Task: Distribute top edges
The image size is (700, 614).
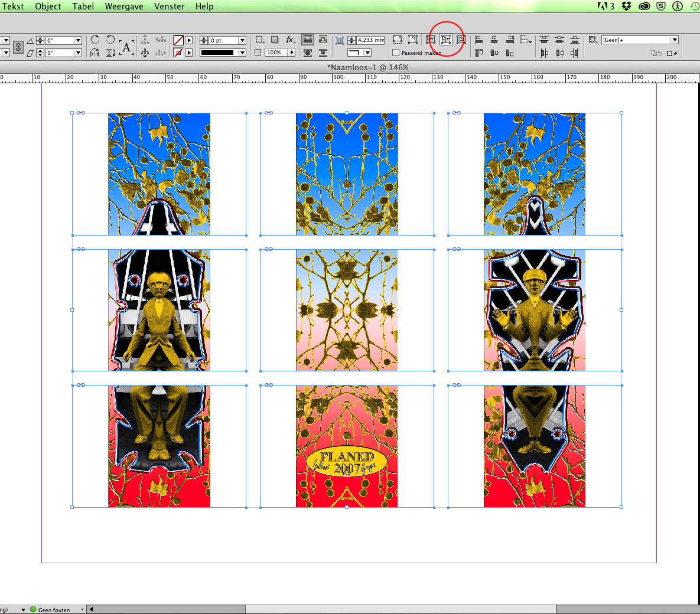Action: [x=543, y=40]
